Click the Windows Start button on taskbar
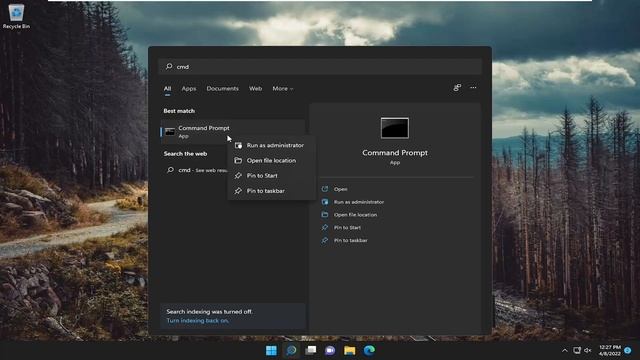The image size is (640, 360). [271, 351]
